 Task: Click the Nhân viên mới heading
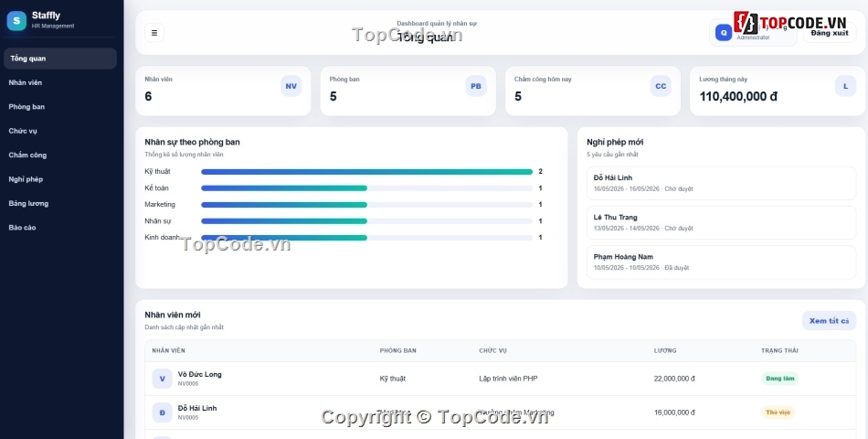pyautogui.click(x=172, y=315)
